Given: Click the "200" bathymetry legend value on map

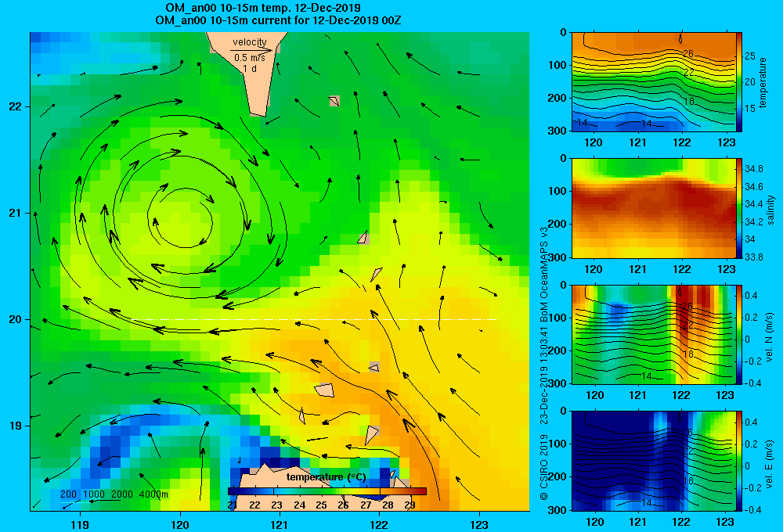Looking at the screenshot, I should click(68, 494).
